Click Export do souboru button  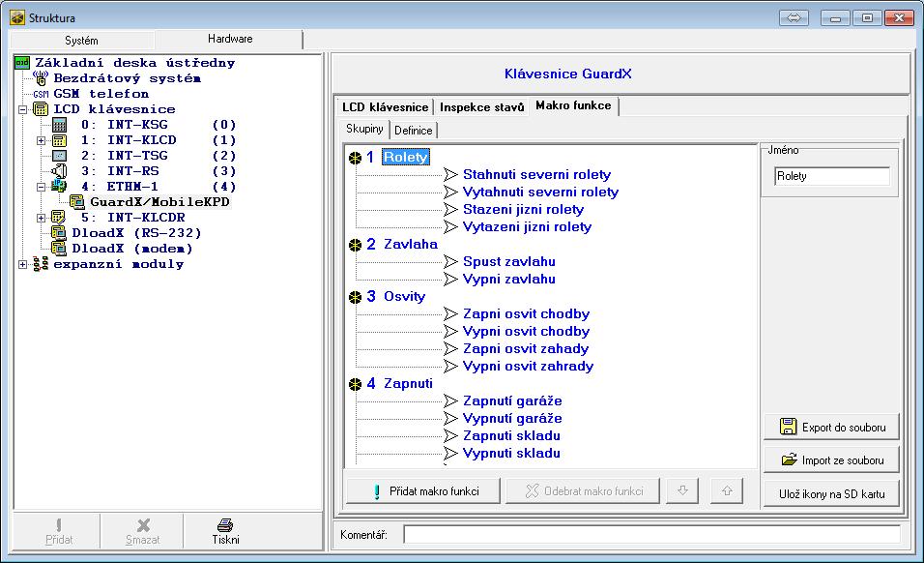[831, 428]
